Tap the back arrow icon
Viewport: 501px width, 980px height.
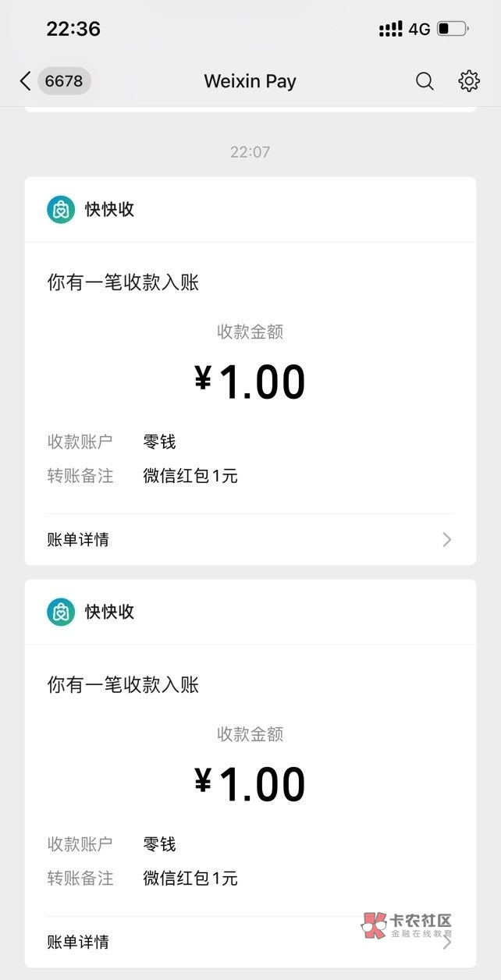[25, 81]
